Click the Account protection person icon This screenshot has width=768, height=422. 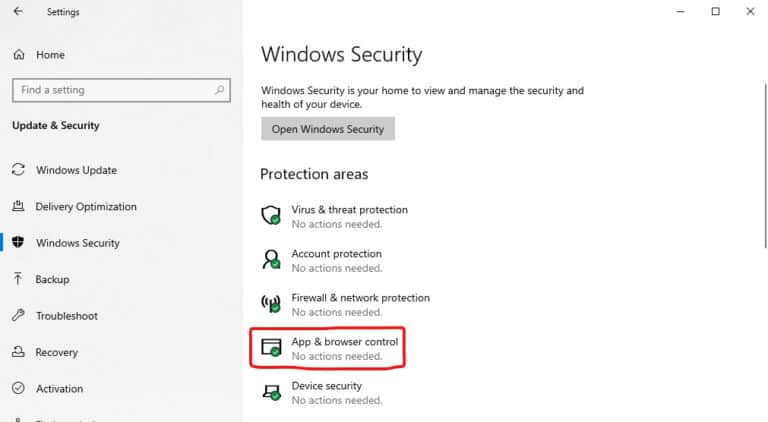point(271,259)
